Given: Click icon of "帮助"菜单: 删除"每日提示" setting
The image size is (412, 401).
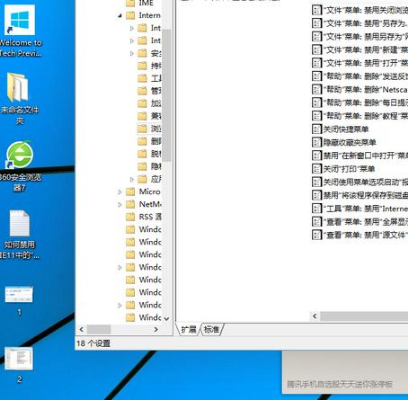Looking at the screenshot, I should (x=316, y=103).
